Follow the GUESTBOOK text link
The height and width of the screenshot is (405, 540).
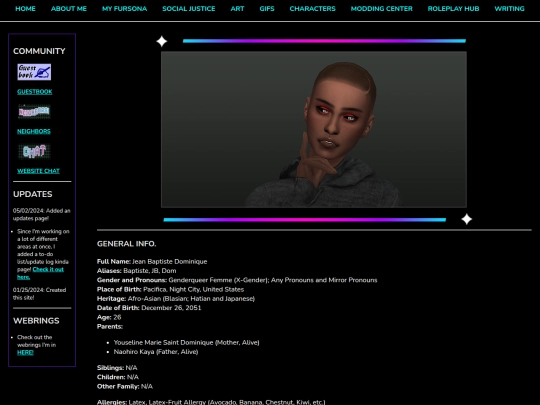point(35,92)
